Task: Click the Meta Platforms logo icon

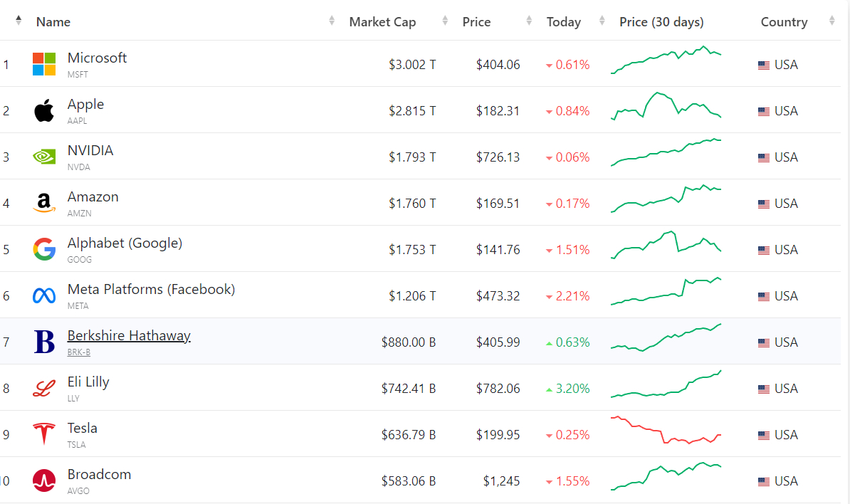Action: (44, 295)
